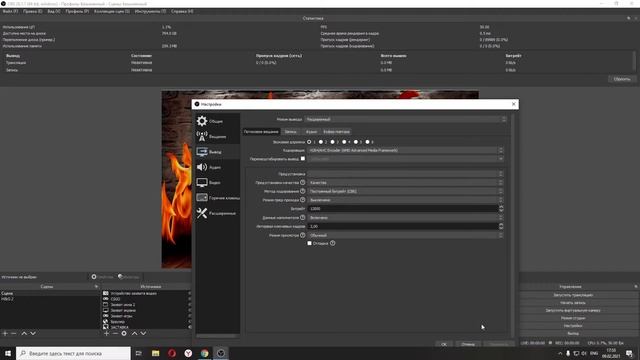
Task: Open the Rate Control Method dropdown
Action: coord(406,191)
